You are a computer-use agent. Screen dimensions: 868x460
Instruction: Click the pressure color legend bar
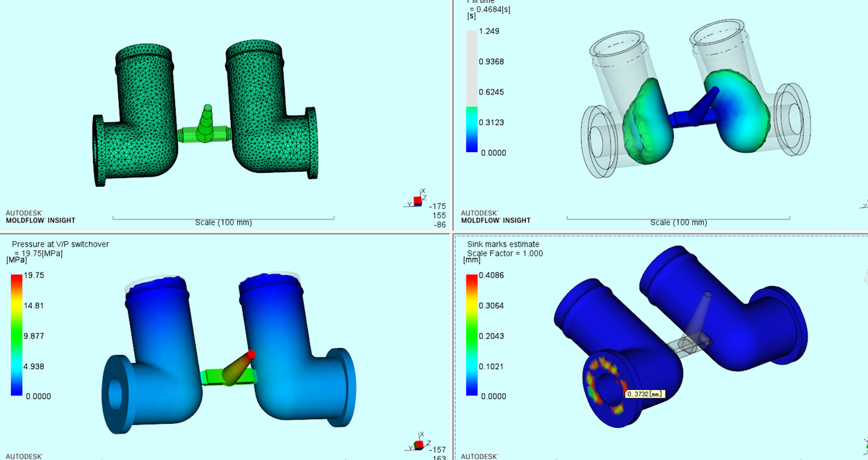pos(17,335)
